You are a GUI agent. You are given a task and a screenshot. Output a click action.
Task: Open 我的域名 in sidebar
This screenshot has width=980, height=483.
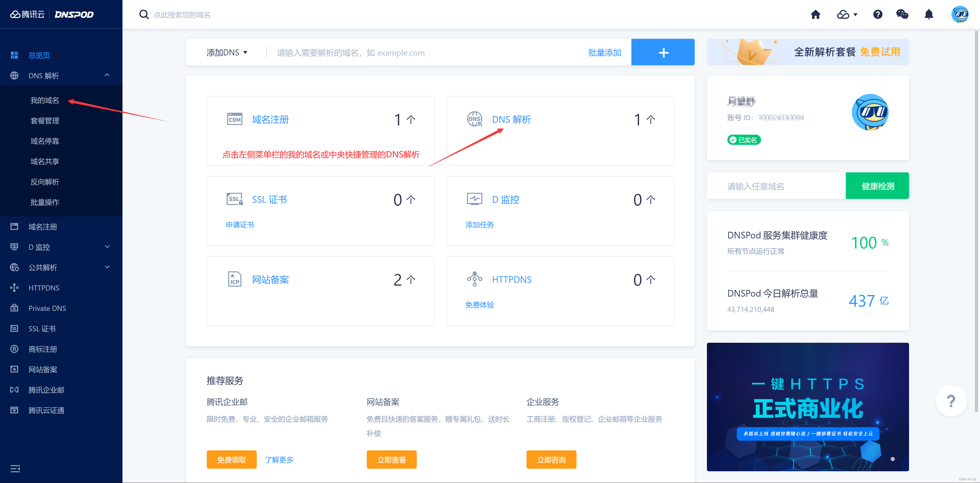point(44,100)
